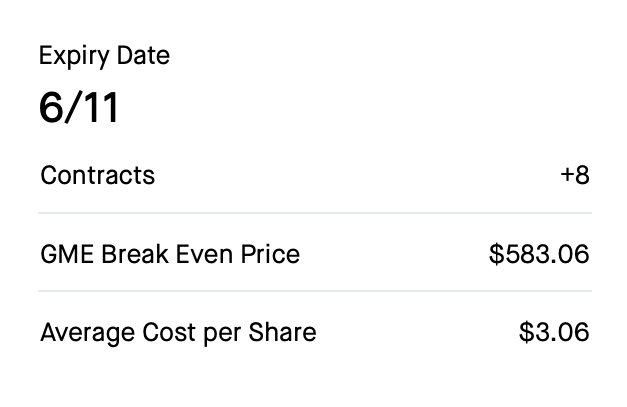
Task: Select the $3.06 average cost value
Action: pos(554,332)
